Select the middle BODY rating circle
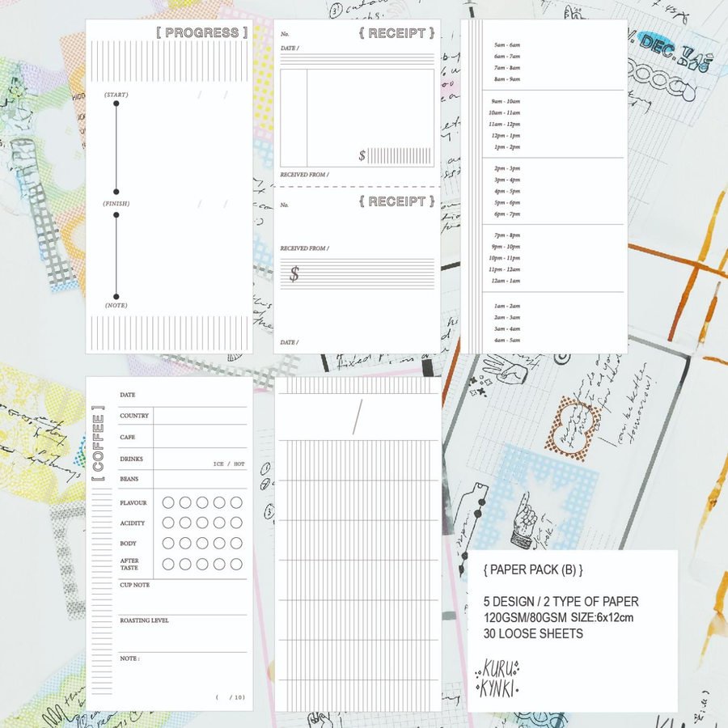 pos(202,544)
